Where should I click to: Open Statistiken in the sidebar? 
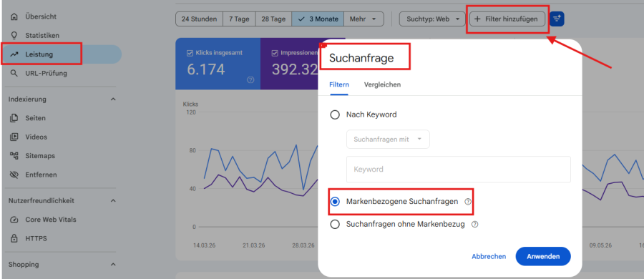42,36
